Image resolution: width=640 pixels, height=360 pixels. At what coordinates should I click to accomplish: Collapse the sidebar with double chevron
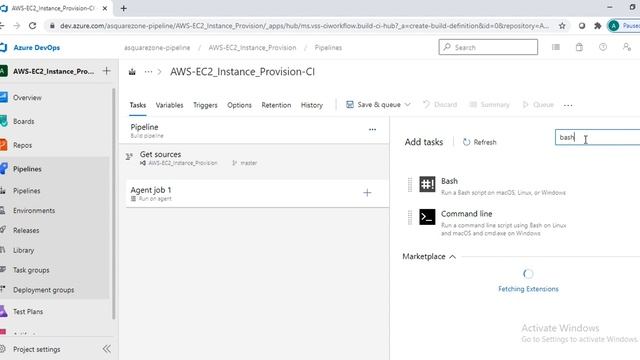pyautogui.click(x=107, y=349)
